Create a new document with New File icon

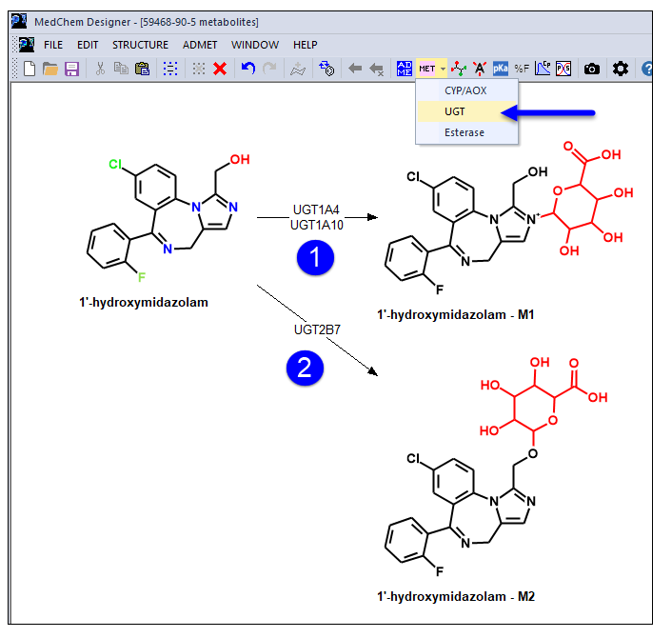(30, 69)
